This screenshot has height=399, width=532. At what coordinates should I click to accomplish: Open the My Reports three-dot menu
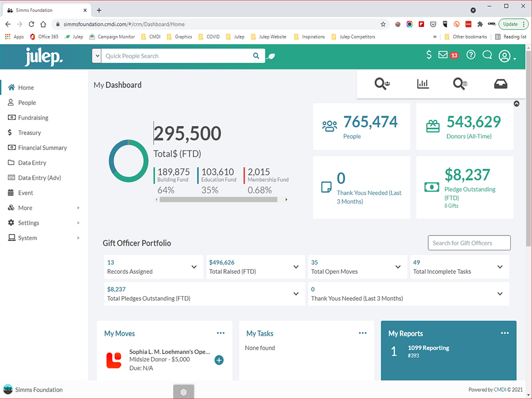[505, 333]
